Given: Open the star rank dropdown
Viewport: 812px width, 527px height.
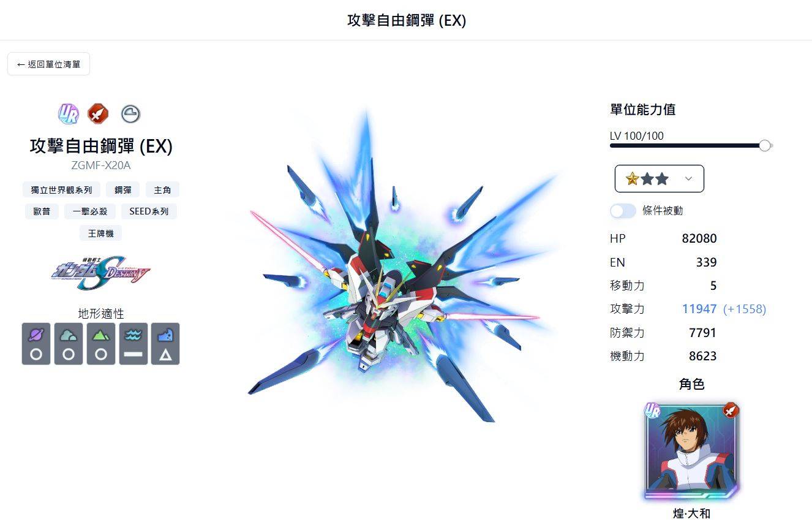Looking at the screenshot, I should (659, 178).
